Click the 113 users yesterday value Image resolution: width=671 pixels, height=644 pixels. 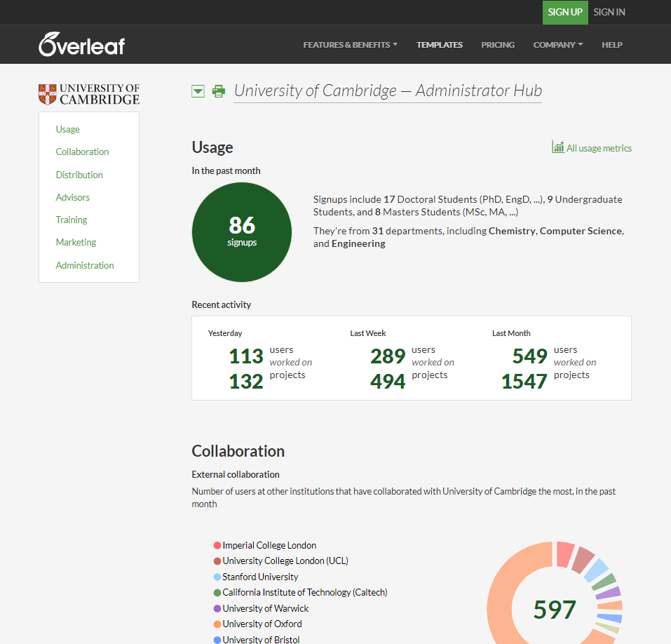pyautogui.click(x=246, y=356)
